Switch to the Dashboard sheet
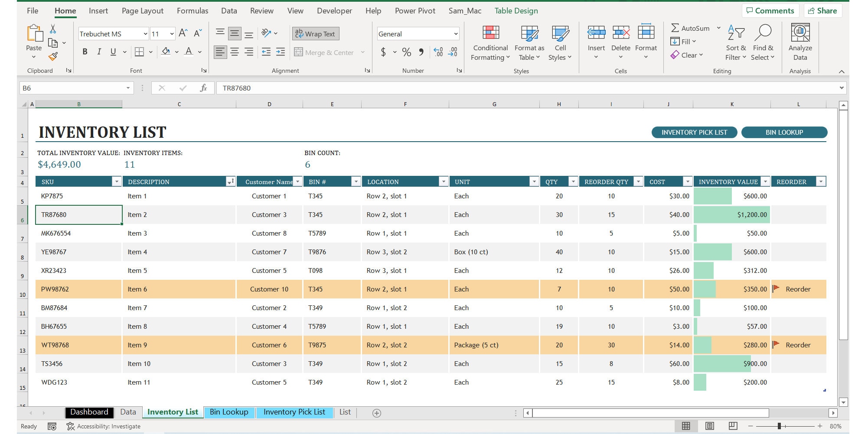The height and width of the screenshot is (434, 868). point(89,411)
